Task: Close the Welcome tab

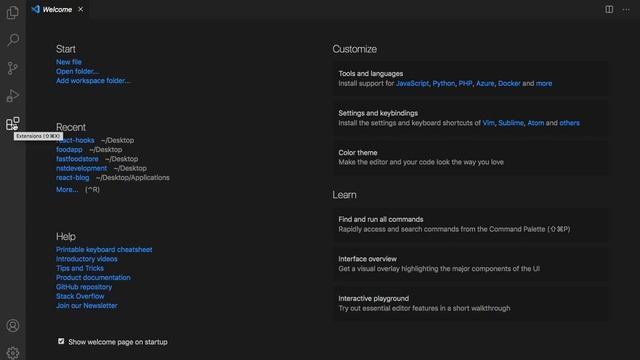Action: pos(80,9)
